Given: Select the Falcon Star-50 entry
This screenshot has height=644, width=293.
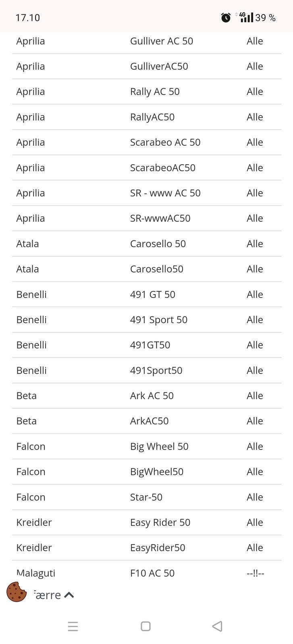Looking at the screenshot, I should [x=146, y=497].
